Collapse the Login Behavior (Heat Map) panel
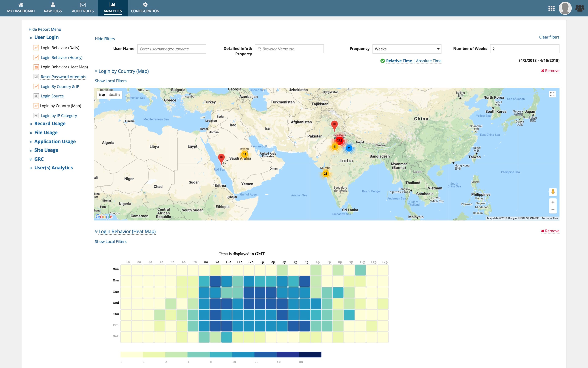Image resolution: width=588 pixels, height=368 pixels. (96, 231)
